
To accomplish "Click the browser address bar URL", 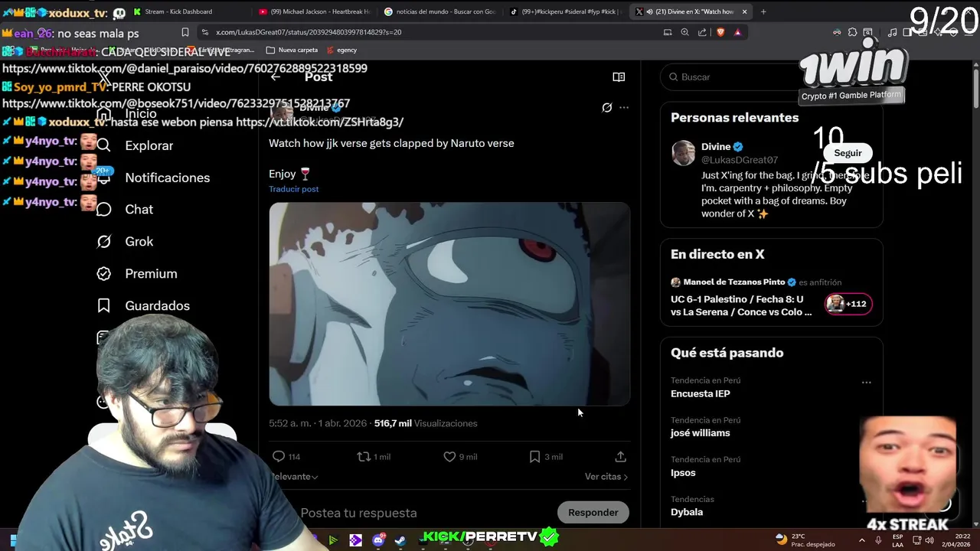I will (x=308, y=32).
